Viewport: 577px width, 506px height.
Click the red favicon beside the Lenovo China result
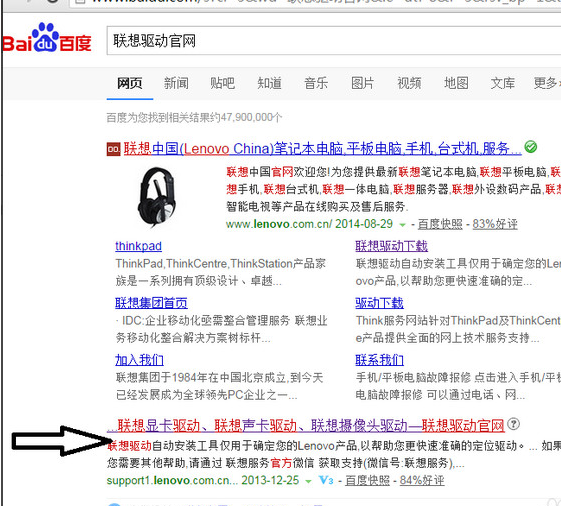[x=114, y=149]
